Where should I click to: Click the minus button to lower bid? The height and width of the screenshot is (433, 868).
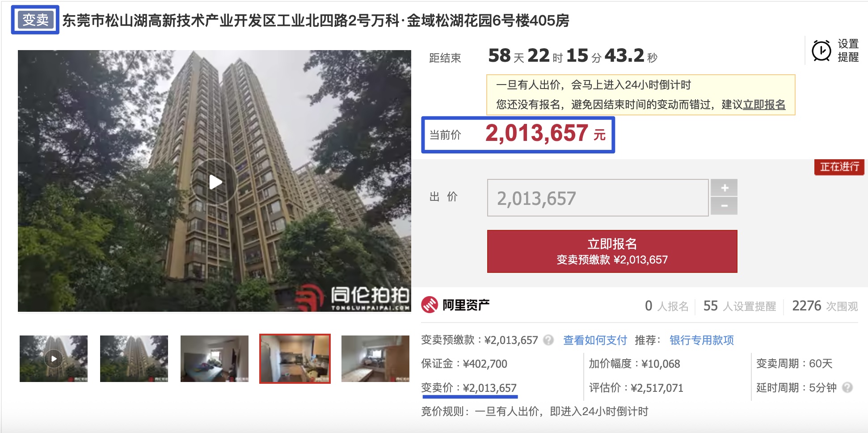coord(724,206)
